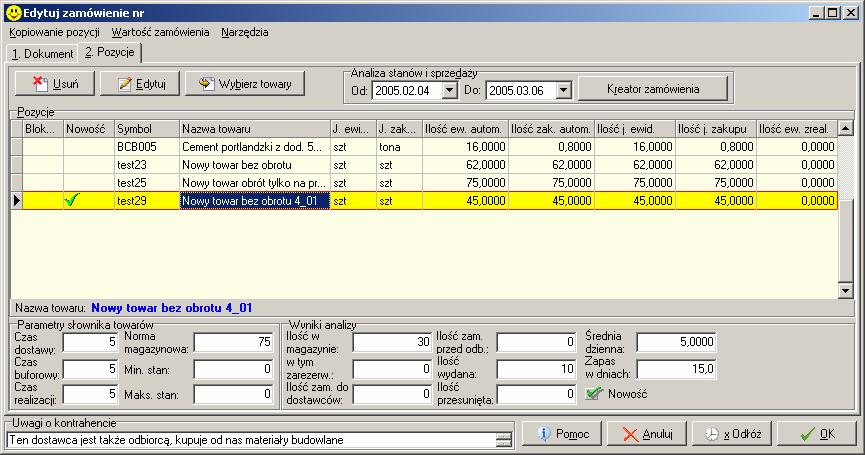Image resolution: width=865 pixels, height=455 pixels.
Task: Click the Nowy towar obrót tylko na pr... cell
Action: (255, 183)
